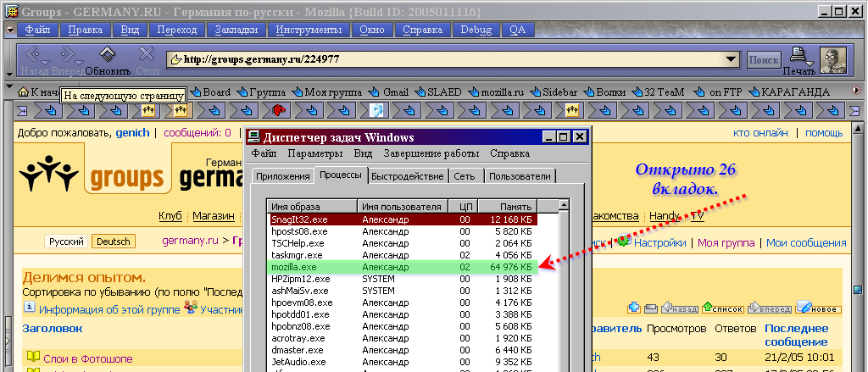The height and width of the screenshot is (372, 868).
Task: Click the info icon by Информация об этой группе
Action: pos(30,308)
